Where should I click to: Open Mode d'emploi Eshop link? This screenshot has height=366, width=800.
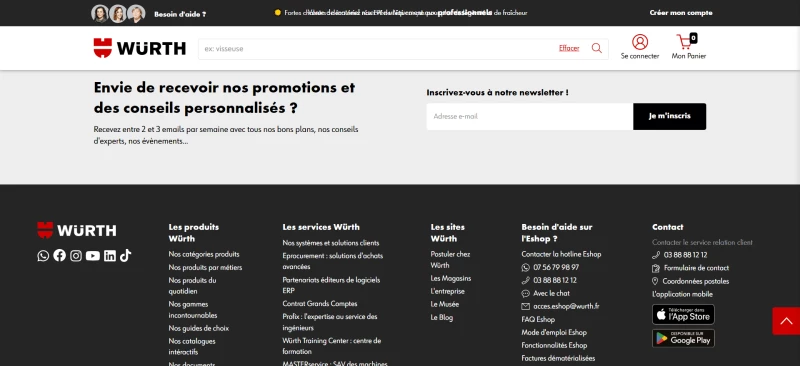point(554,333)
